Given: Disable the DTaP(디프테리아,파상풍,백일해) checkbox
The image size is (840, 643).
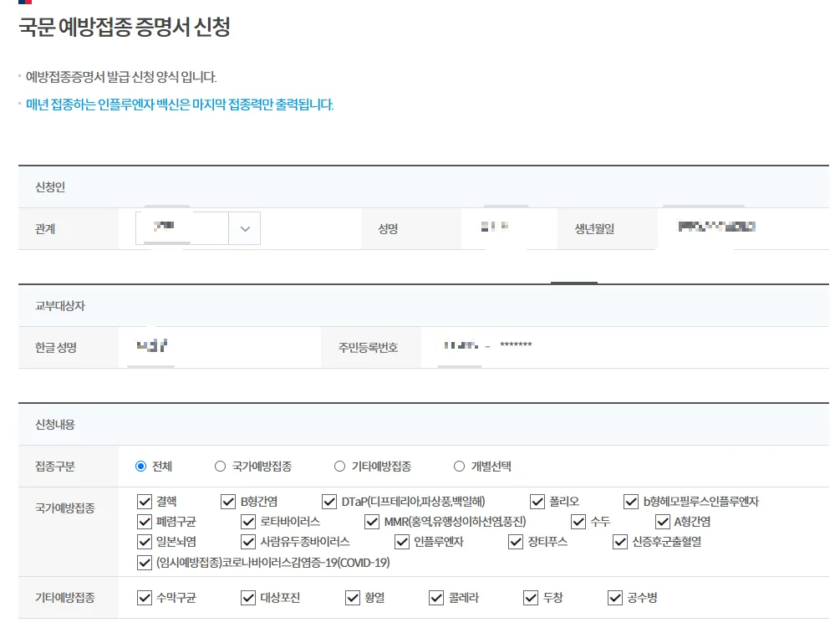Looking at the screenshot, I should [328, 502].
